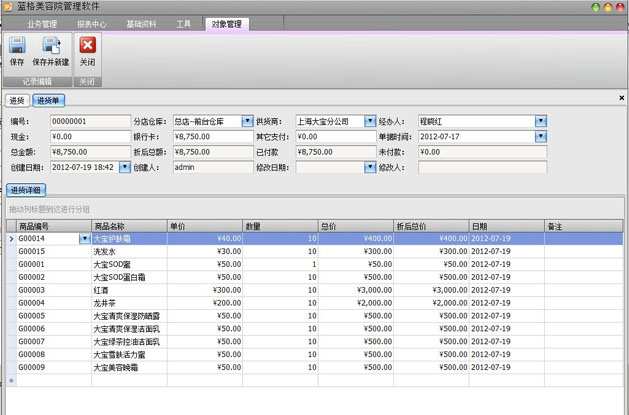Select the 对象管理 ribbon tab

(227, 24)
